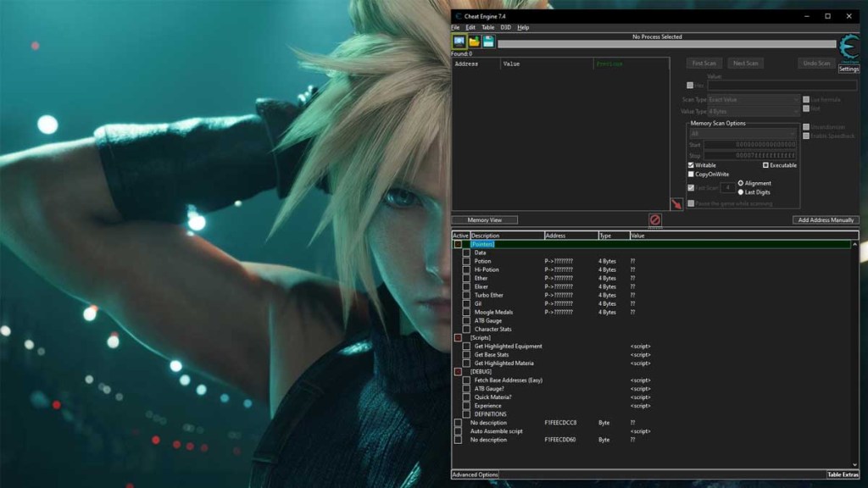
Task: Toggle the Fast Scan checkbox
Action: click(x=691, y=187)
